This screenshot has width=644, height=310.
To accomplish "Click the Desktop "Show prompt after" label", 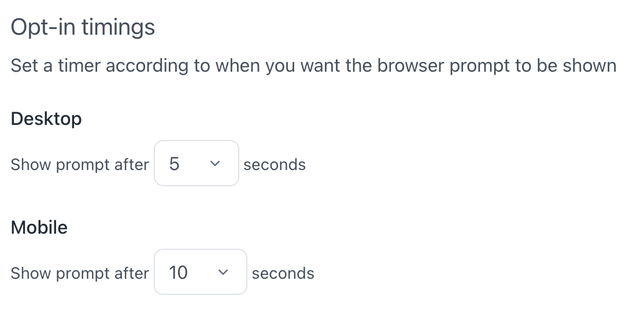I will click(x=80, y=165).
